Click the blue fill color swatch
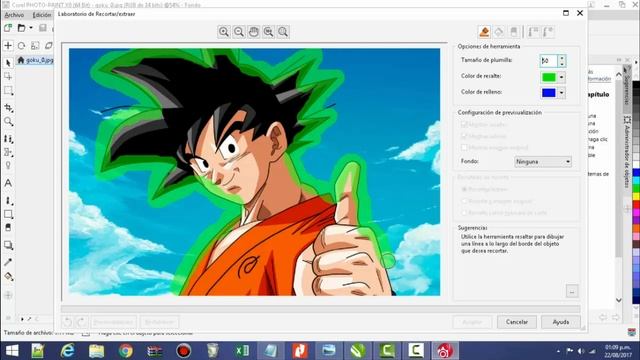The height and width of the screenshot is (360, 640). point(549,93)
